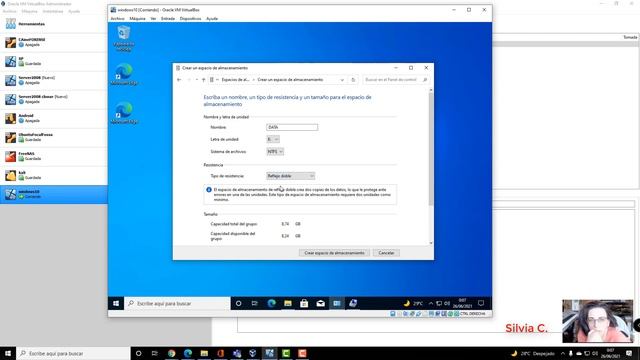The height and width of the screenshot is (360, 640).
Task: Open Máquina menu of the windows10 VM window
Action: (137, 19)
